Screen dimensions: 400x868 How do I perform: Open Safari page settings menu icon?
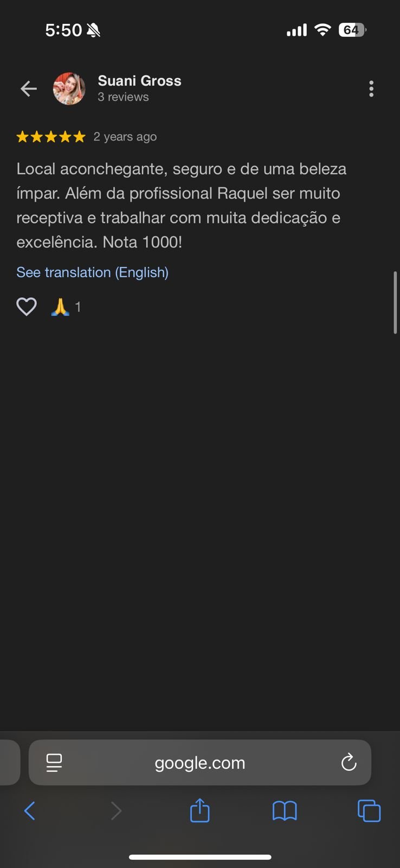point(54,763)
